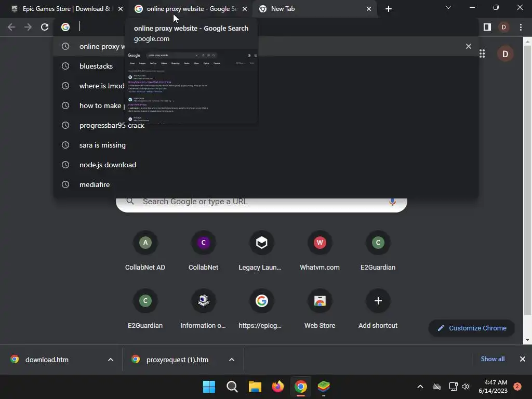532x399 pixels.
Task: Open Legacy Launcher shortcut
Action: pyautogui.click(x=262, y=251)
